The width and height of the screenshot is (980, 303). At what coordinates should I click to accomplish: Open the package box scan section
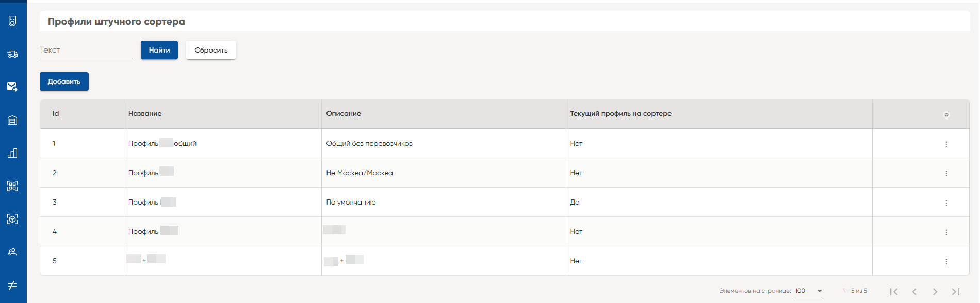click(13, 219)
